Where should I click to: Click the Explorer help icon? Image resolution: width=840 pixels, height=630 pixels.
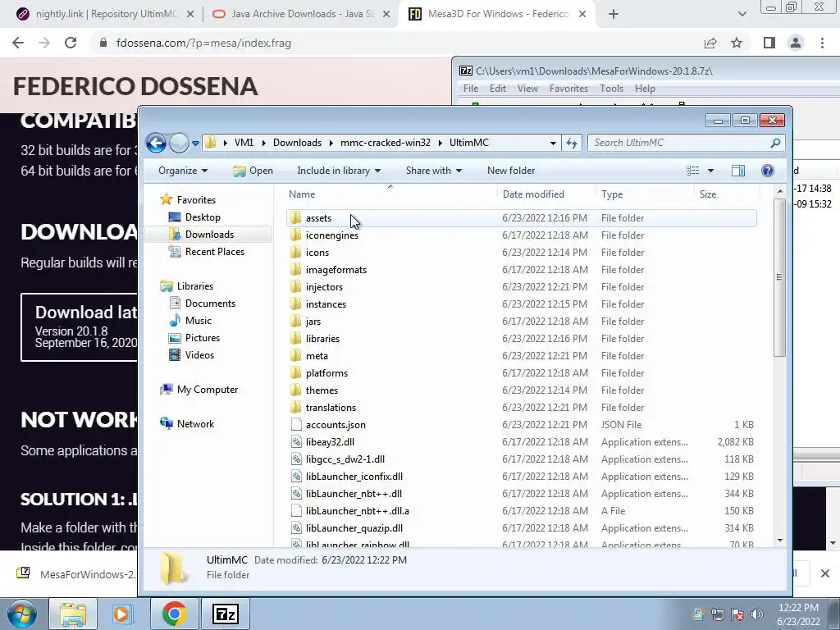[767, 171]
